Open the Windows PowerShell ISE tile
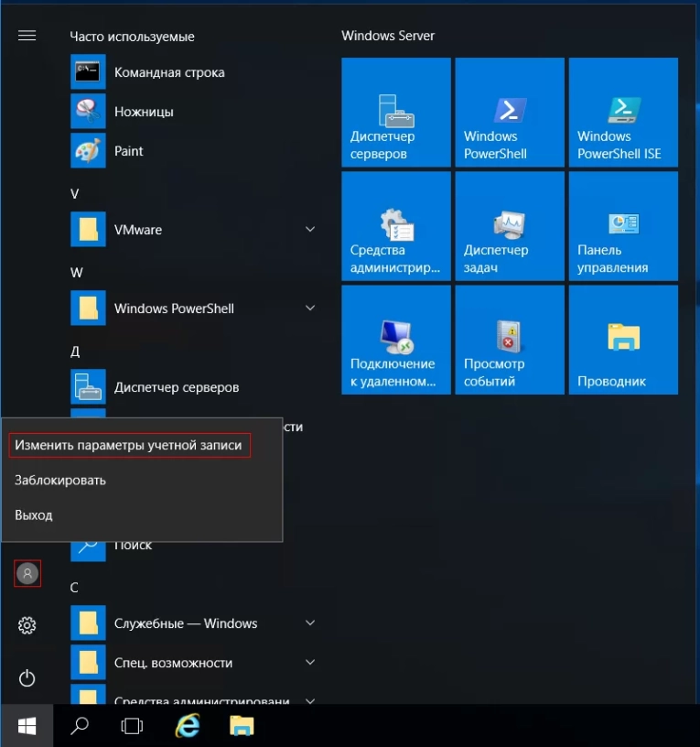The image size is (700, 747). tap(623, 112)
